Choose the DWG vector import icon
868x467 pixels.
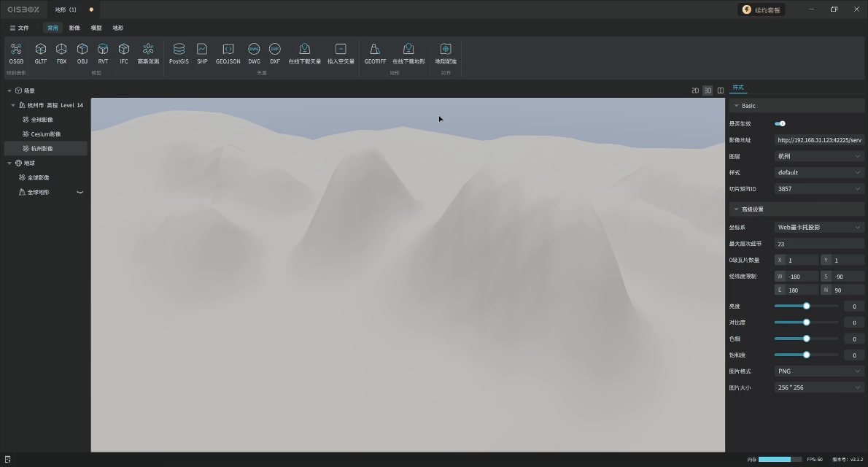point(254,50)
